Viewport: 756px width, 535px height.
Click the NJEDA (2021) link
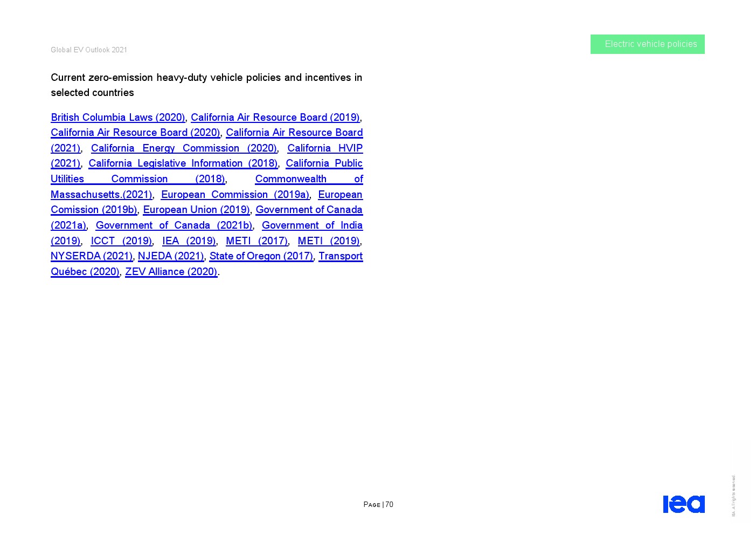[x=171, y=256]
